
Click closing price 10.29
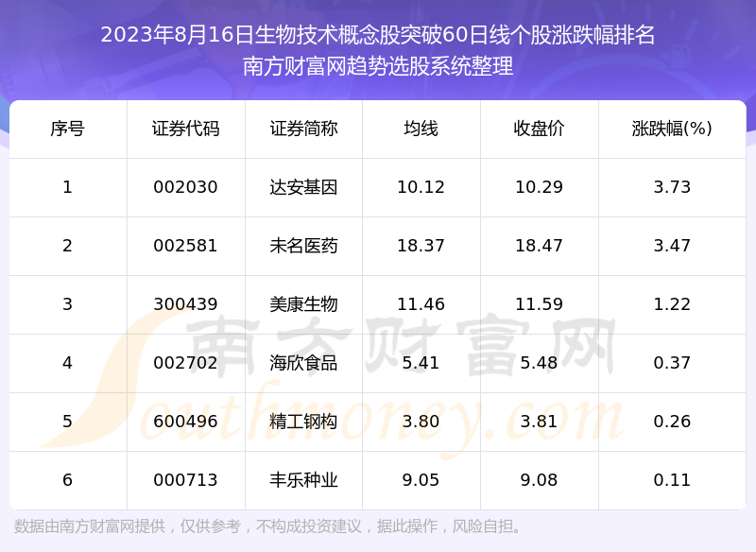coord(539,187)
